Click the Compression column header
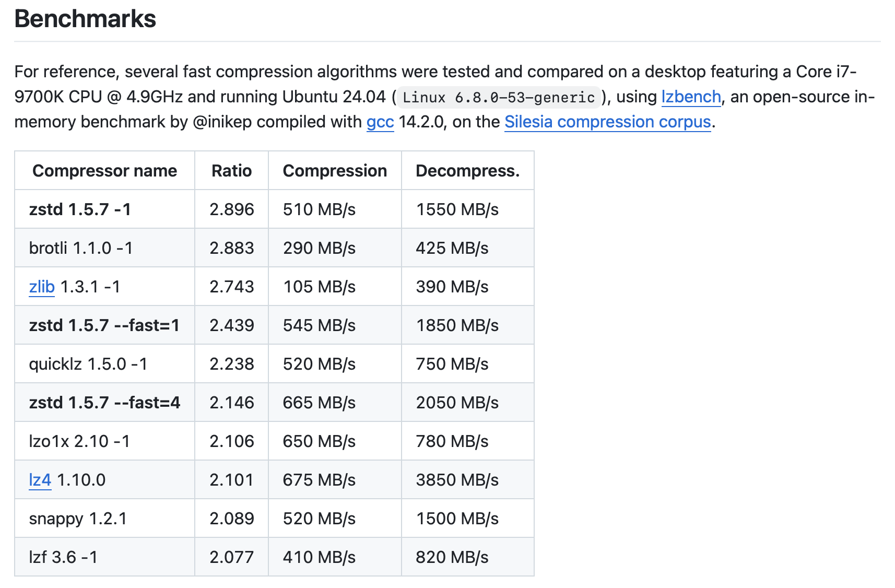 pyautogui.click(x=335, y=171)
